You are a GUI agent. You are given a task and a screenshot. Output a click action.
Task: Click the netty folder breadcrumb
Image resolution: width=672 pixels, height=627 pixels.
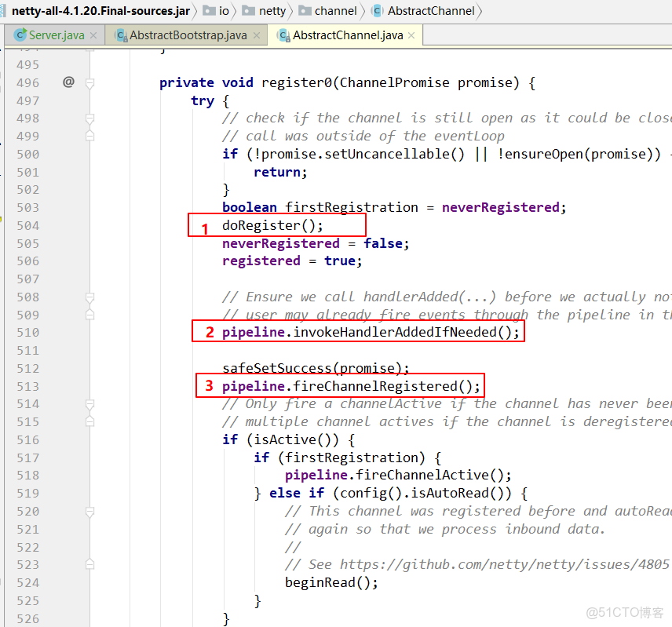point(264,11)
